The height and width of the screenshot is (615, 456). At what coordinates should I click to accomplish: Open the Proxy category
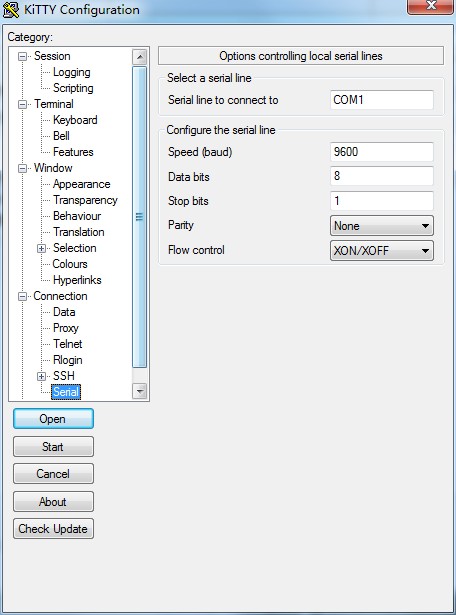click(66, 328)
